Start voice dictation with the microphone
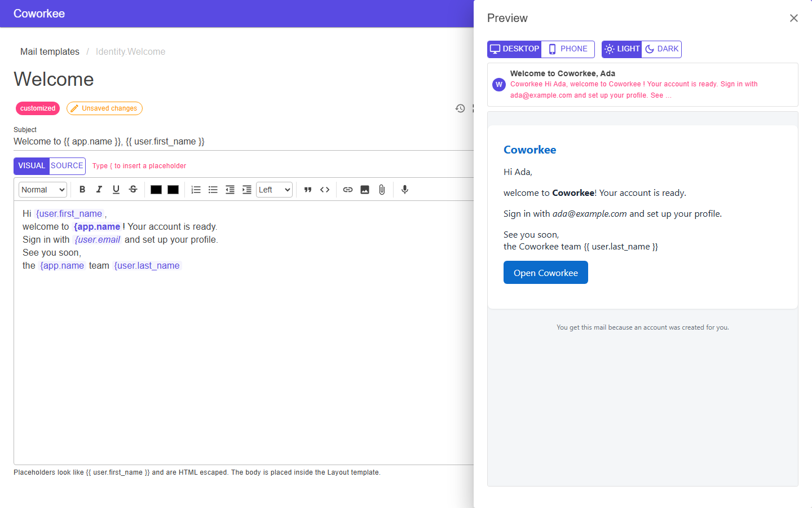This screenshot has height=508, width=812. tap(405, 190)
